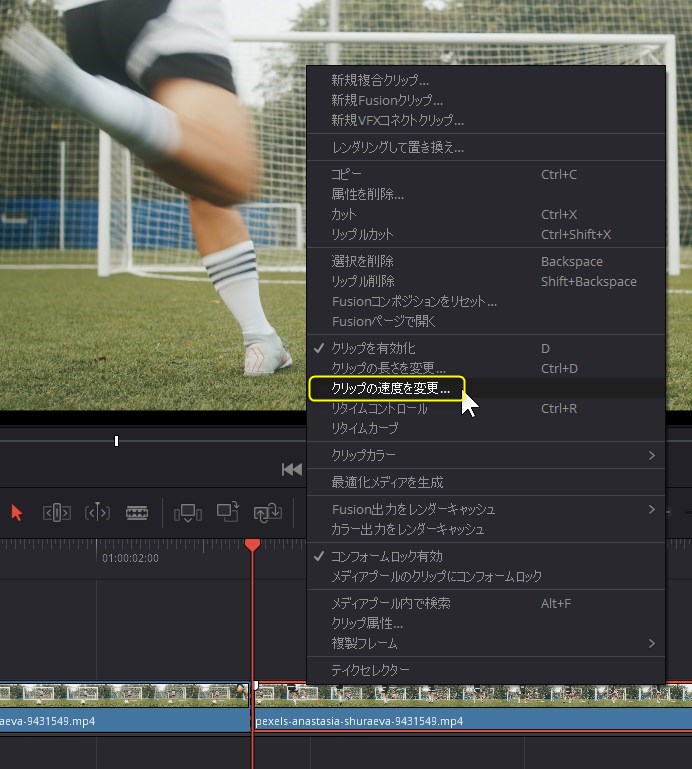Select リップルカット menu entry
This screenshot has width=692, height=769.
pyautogui.click(x=486, y=234)
